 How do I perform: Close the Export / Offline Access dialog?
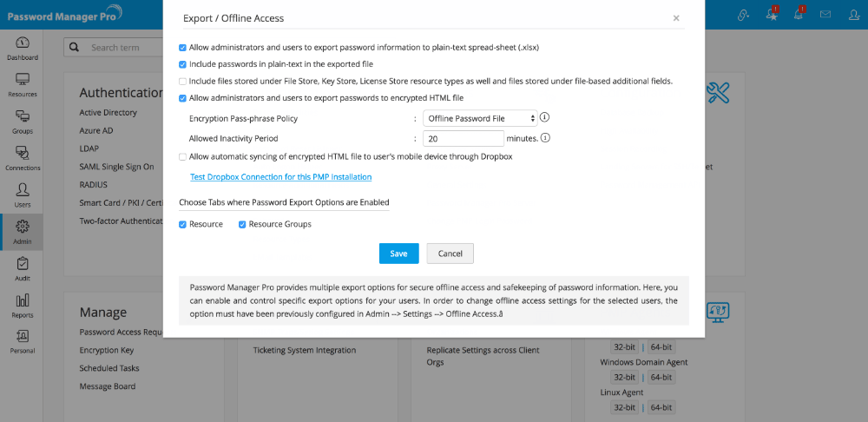(676, 18)
